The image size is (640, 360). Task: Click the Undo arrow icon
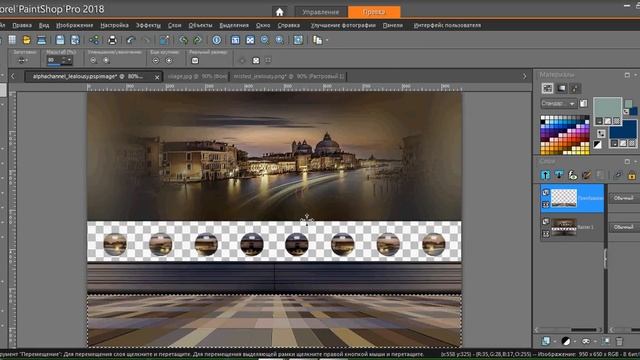[x=131, y=40]
